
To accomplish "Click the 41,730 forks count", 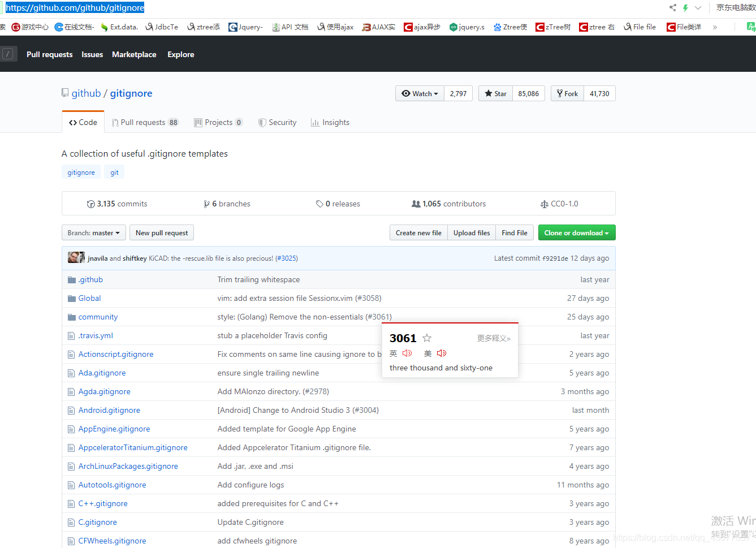I will 599,93.
